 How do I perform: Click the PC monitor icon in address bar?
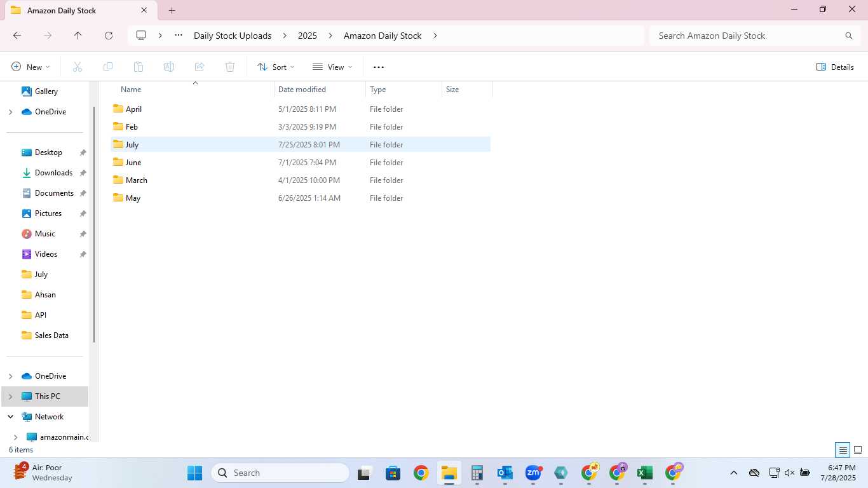coord(141,36)
